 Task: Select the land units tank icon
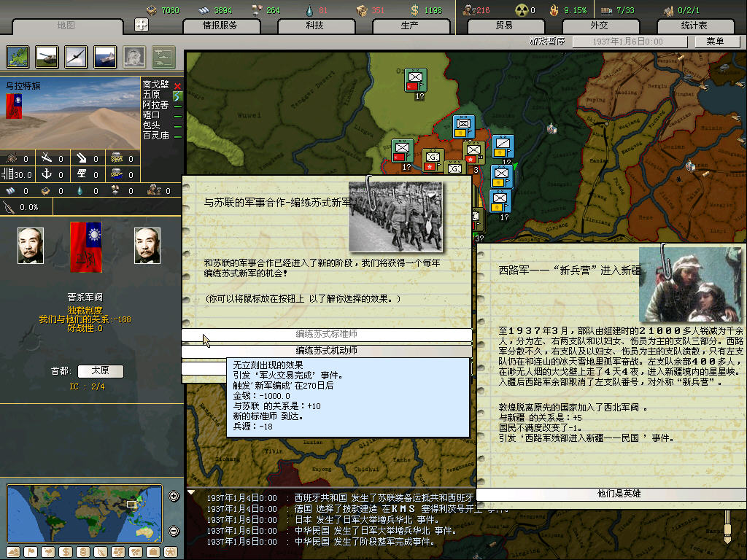[47, 57]
